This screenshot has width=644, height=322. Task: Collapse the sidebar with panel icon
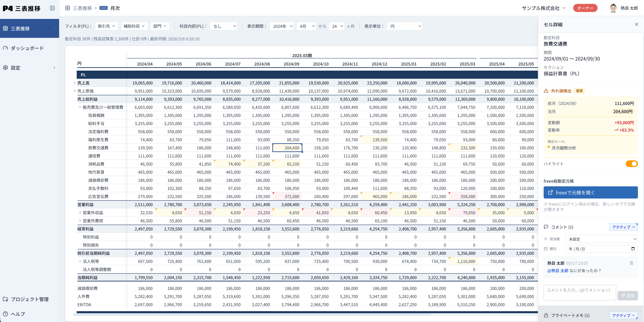click(x=52, y=8)
